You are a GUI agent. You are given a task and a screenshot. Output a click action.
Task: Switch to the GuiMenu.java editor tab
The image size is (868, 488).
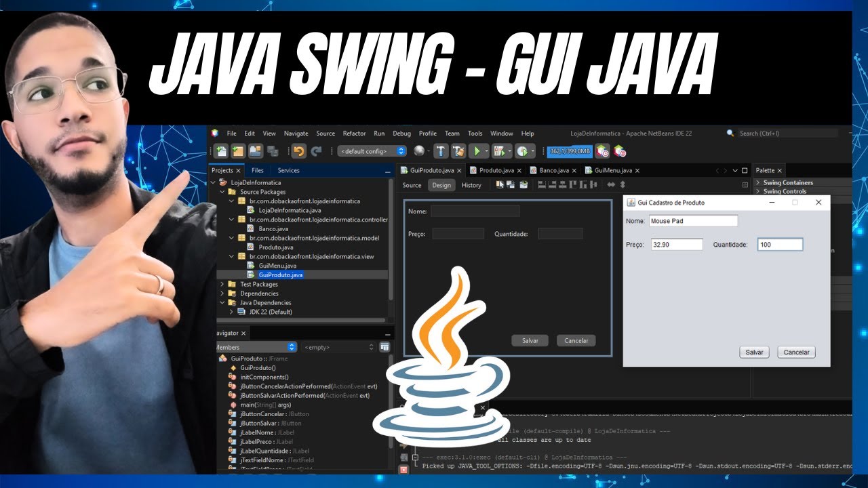click(613, 170)
